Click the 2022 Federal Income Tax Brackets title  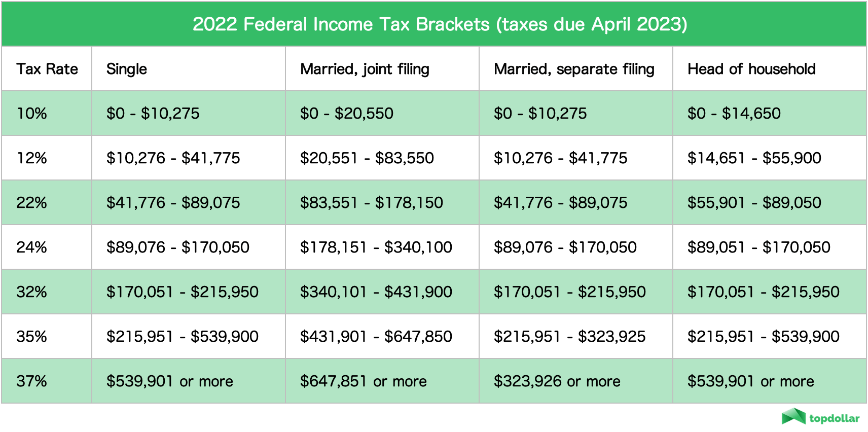pos(440,24)
